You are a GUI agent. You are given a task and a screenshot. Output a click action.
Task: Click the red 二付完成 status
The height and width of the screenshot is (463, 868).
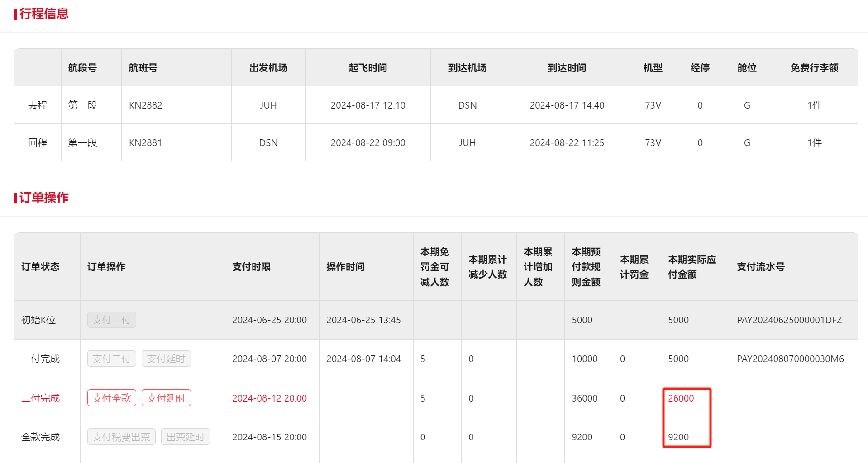[x=40, y=398]
